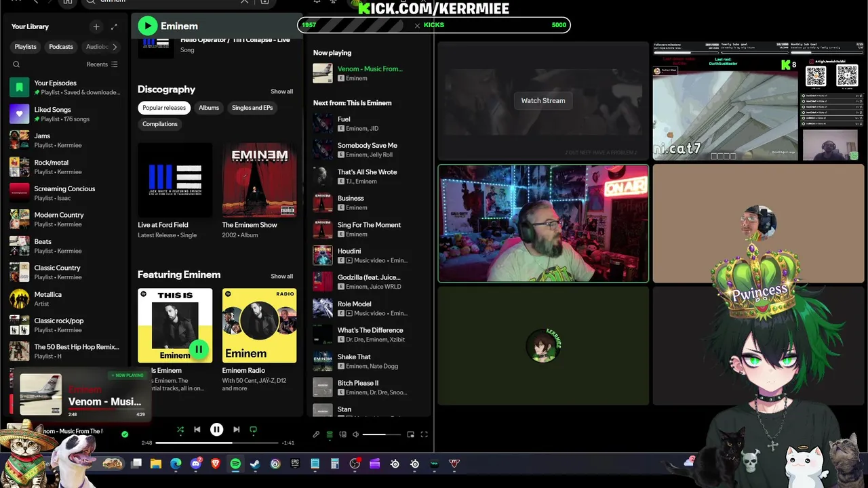Open the Liked Songs playlist

click(x=66, y=114)
